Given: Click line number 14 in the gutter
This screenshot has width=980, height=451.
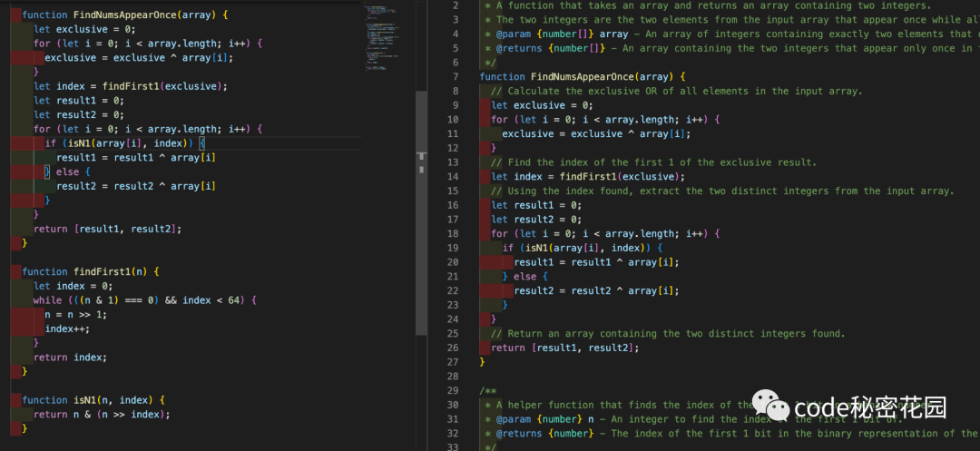Looking at the screenshot, I should (x=453, y=177).
